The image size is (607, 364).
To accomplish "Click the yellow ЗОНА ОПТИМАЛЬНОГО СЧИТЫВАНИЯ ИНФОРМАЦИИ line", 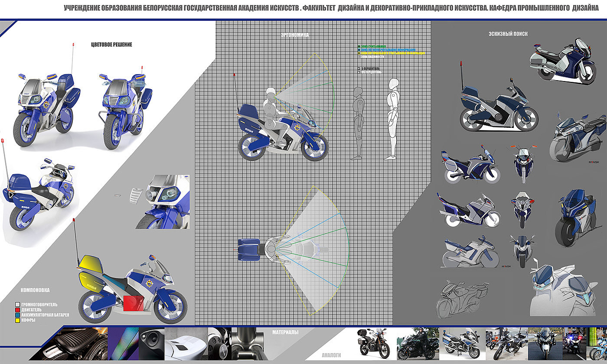I will (x=392, y=53).
